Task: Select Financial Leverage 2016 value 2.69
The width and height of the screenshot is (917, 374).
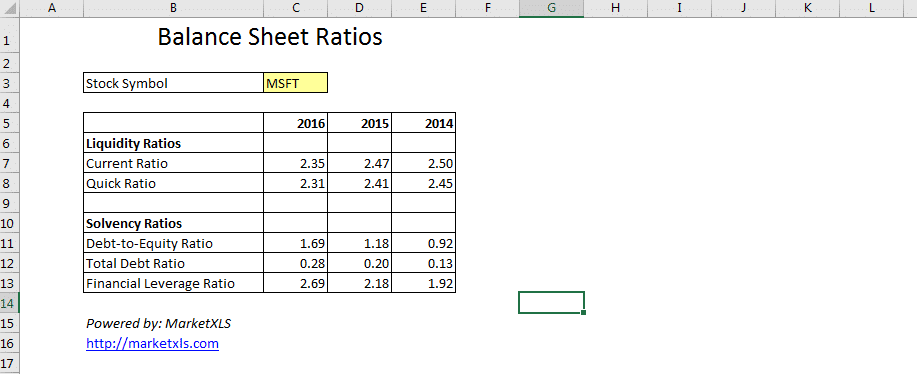Action: [295, 283]
